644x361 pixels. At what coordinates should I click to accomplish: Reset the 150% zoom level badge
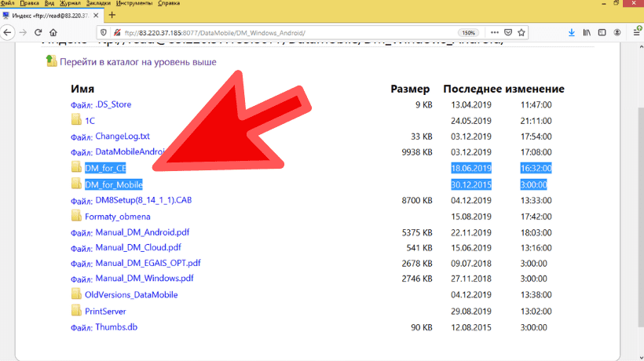pyautogui.click(x=468, y=33)
